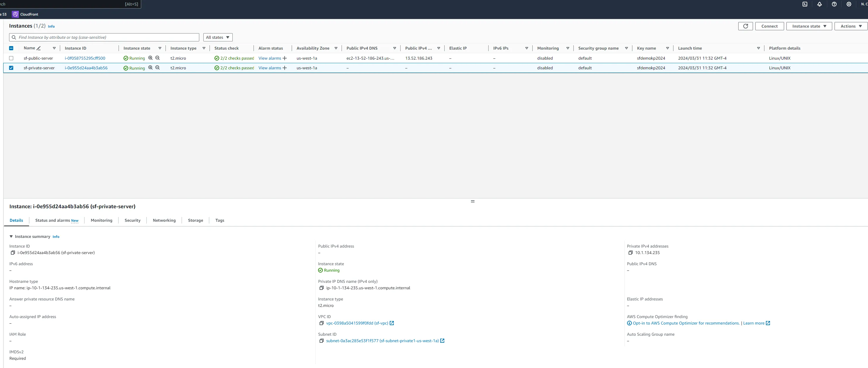This screenshot has height=368, width=868.
Task: Toggle select-all instances checkbox
Action: click(x=11, y=48)
